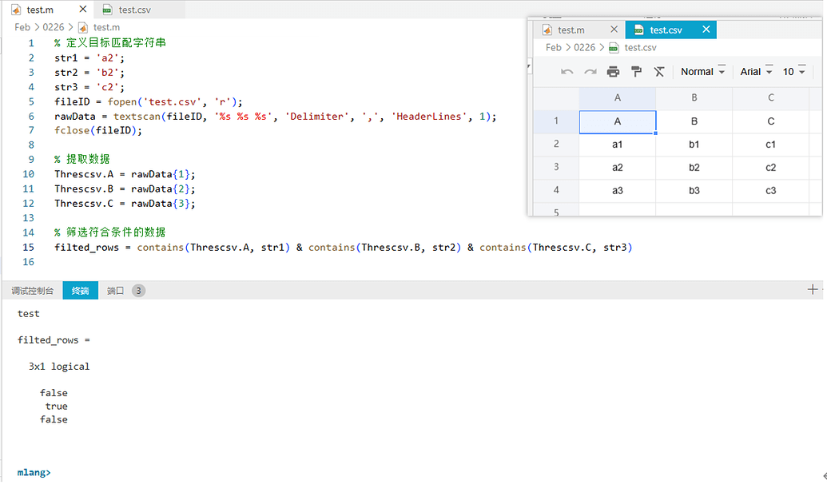The image size is (827, 504).
Task: Click cell containing 'c1'
Action: 770,145
